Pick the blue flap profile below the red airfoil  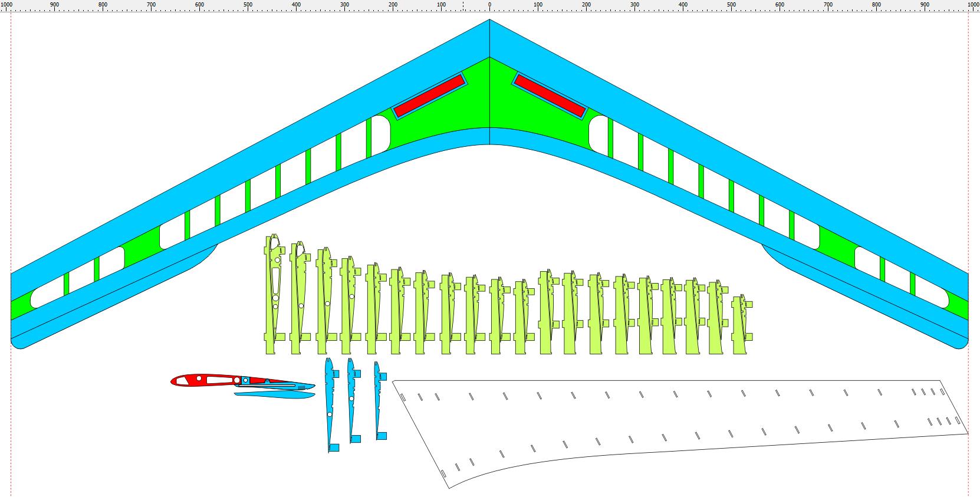(x=276, y=393)
